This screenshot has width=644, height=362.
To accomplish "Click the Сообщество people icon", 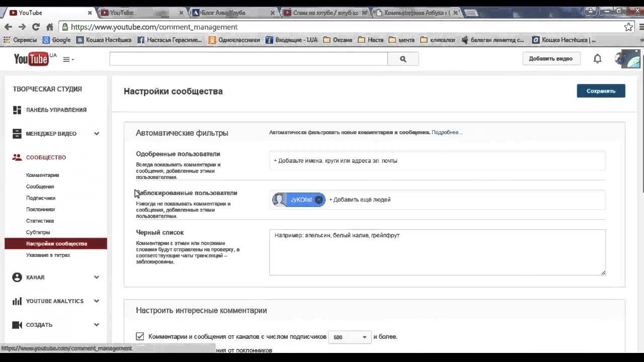I will (x=17, y=157).
